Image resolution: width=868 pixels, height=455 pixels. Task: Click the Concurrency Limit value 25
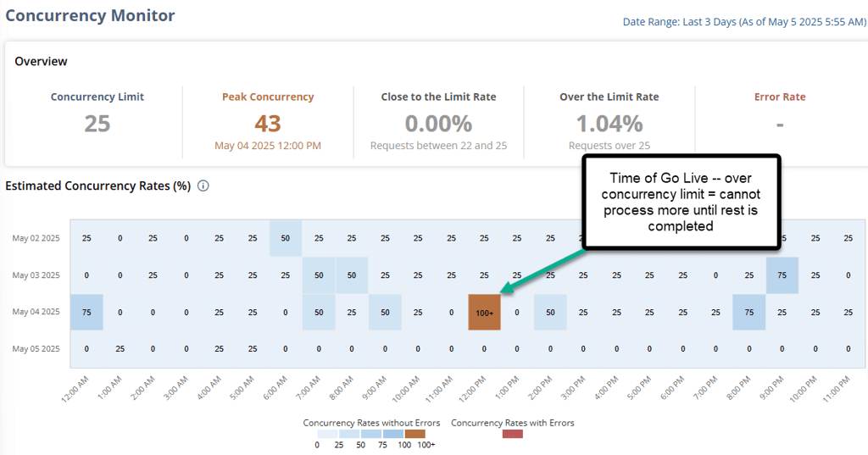pos(97,124)
